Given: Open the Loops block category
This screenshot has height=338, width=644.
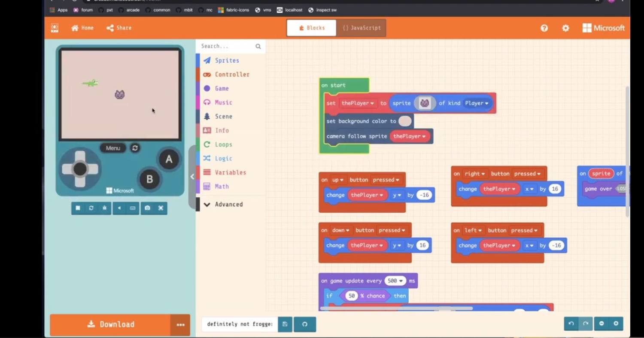Looking at the screenshot, I should 231,145.
